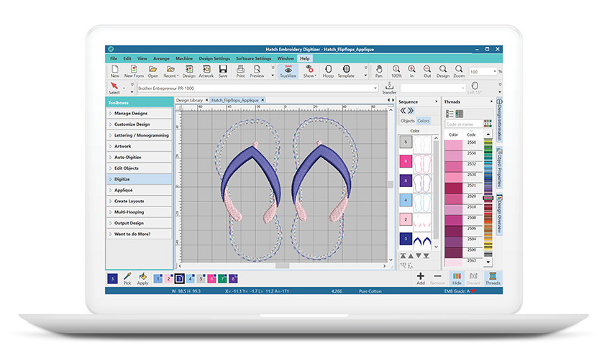607x364 pixels.
Task: Toggle Hide threads button
Action: point(457,278)
